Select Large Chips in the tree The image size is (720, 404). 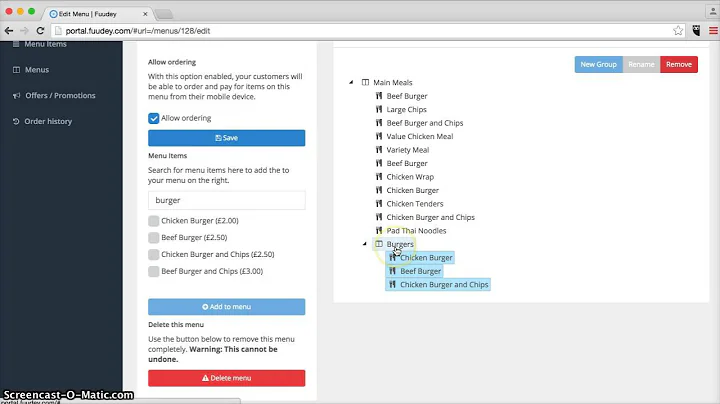(406, 109)
